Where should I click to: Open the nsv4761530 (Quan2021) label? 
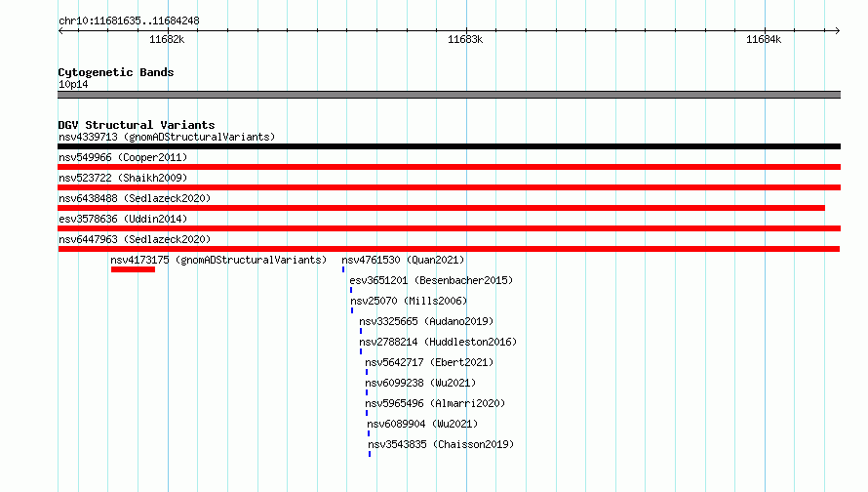(403, 260)
